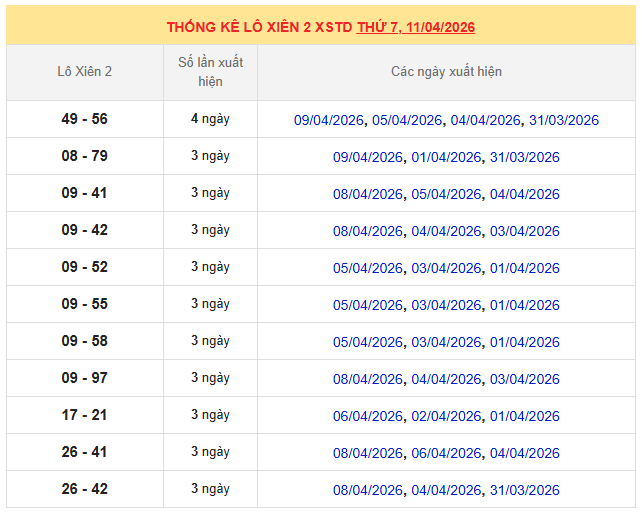Open the THỨ 7, 11/04/2026 title link
The height and width of the screenshot is (512, 642).
pyautogui.click(x=416, y=27)
